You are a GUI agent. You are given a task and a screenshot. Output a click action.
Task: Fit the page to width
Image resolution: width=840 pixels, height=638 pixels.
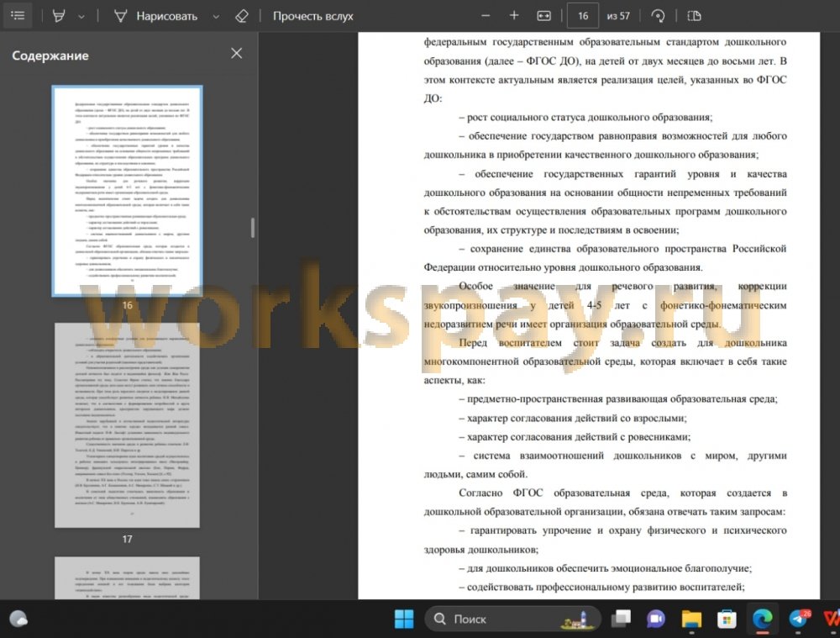tap(543, 16)
